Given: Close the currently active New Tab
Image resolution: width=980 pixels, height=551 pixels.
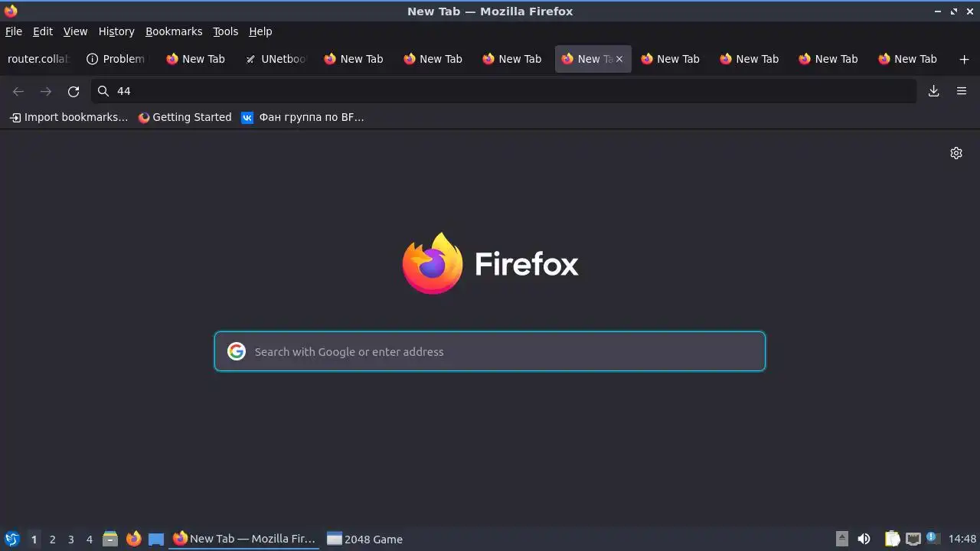Looking at the screenshot, I should coord(619,59).
